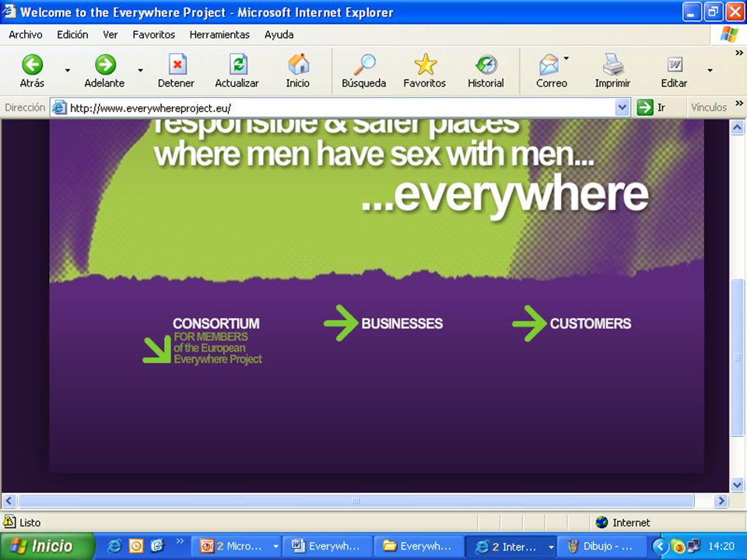
Task: Open the Favoritos menu in the menu bar
Action: [x=153, y=35]
